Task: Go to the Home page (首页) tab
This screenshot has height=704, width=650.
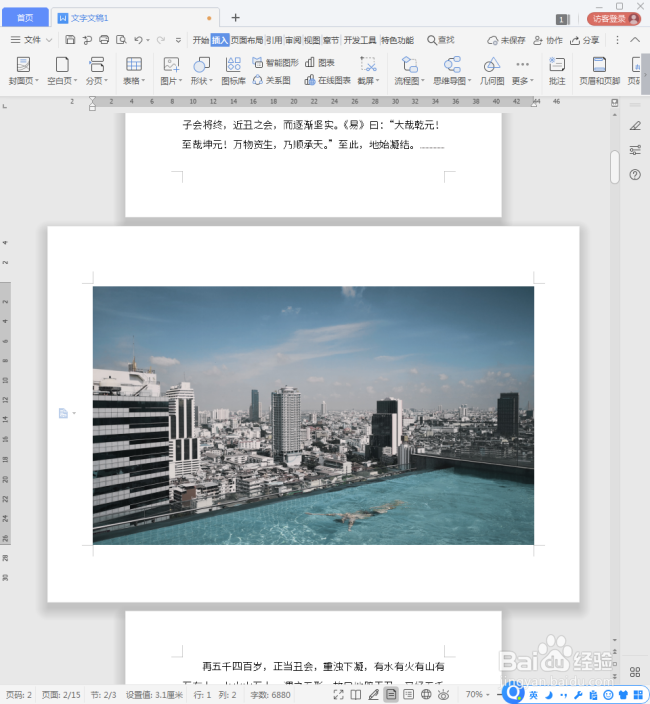Action: point(25,18)
